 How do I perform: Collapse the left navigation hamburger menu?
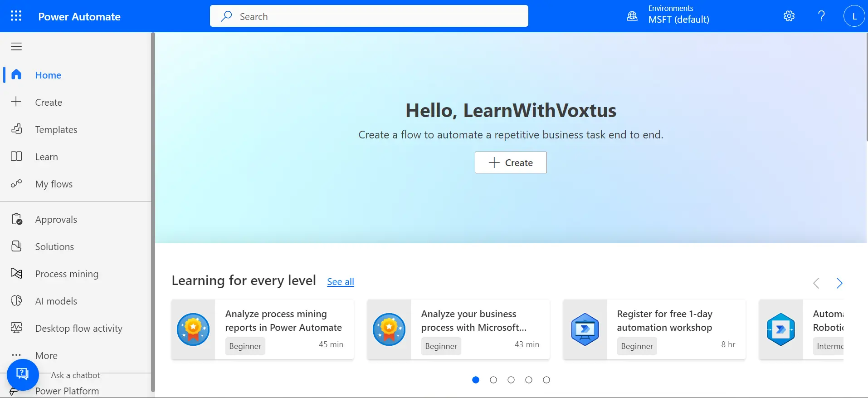click(16, 46)
